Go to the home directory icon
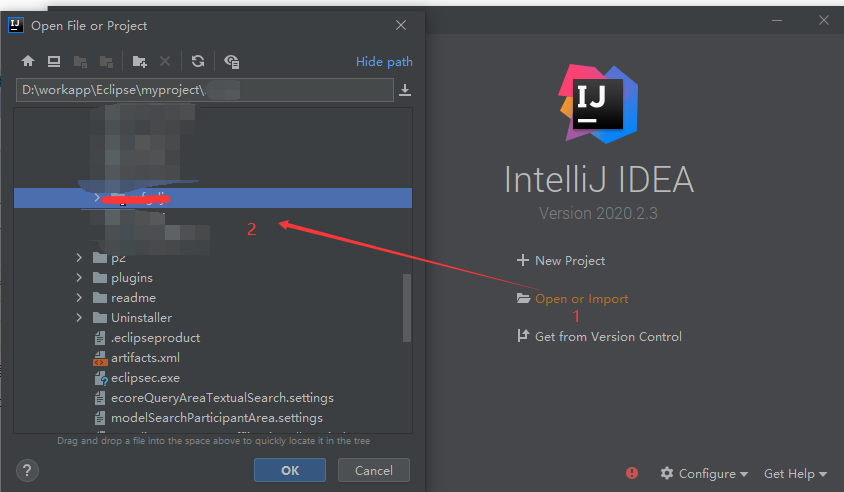Image resolution: width=844 pixels, height=492 pixels. pos(28,61)
